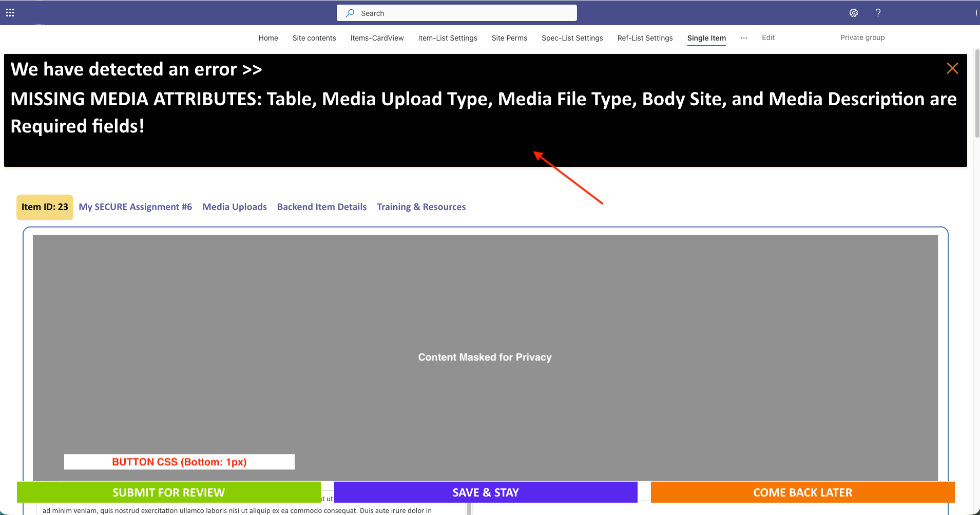Click the help question mark icon
The width and height of the screenshot is (980, 515).
point(878,13)
